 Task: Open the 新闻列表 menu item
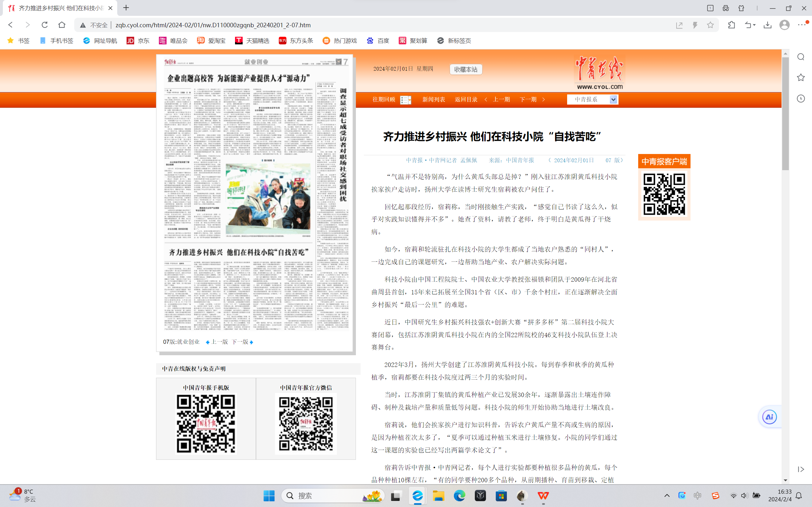tap(434, 99)
